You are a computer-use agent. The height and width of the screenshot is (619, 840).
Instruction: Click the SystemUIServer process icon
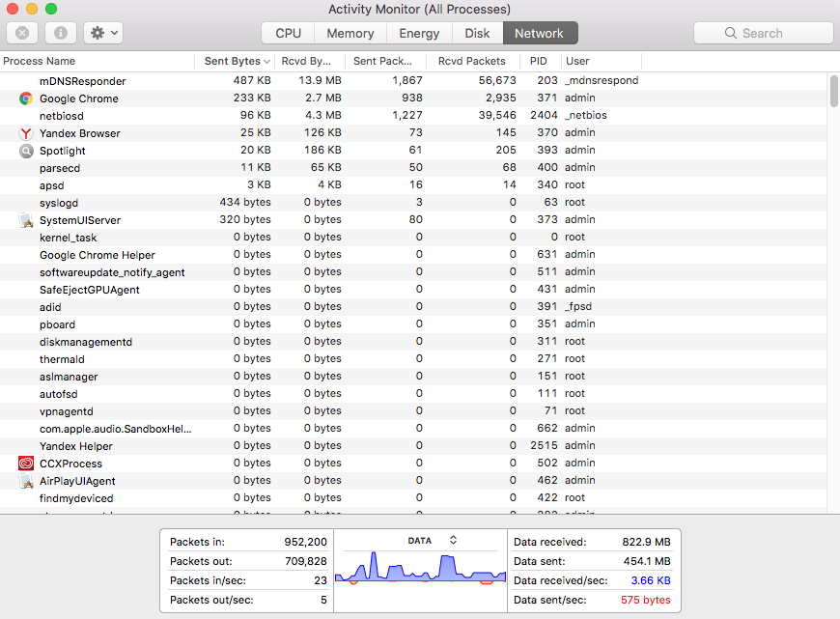26,220
